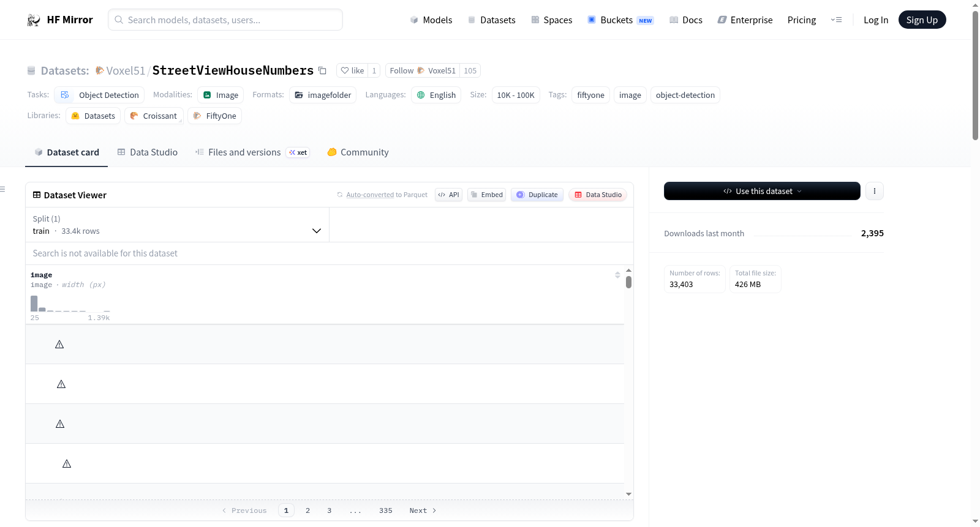Viewport: 980px width, 527px height.
Task: Click the Log In link
Action: [876, 20]
